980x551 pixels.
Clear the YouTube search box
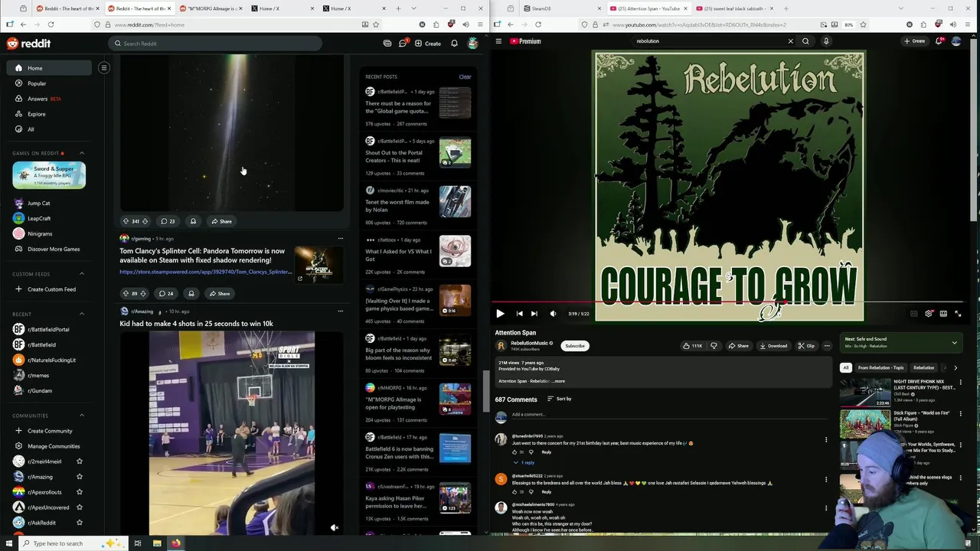[x=791, y=41]
